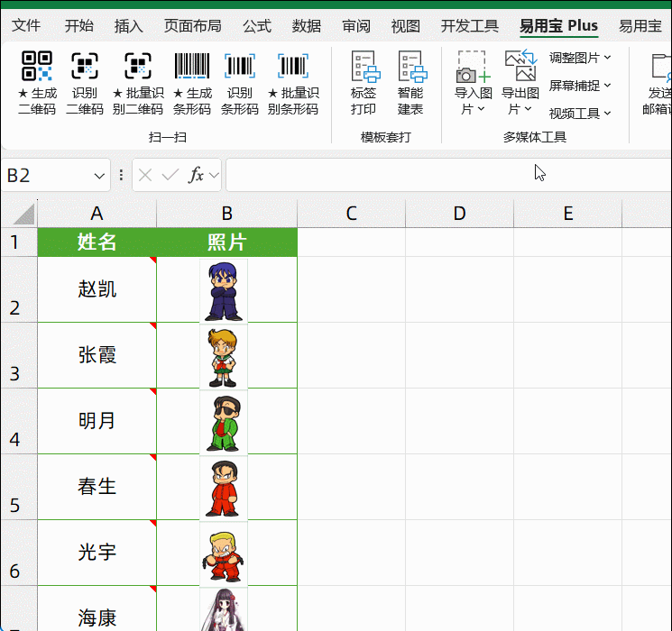Switch to the 审阅 tab

(356, 26)
